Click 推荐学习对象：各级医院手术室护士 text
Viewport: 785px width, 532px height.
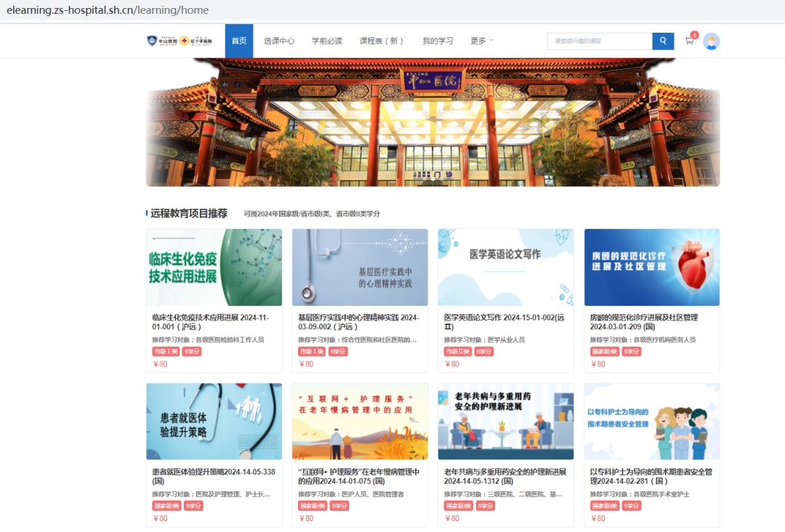[640, 494]
